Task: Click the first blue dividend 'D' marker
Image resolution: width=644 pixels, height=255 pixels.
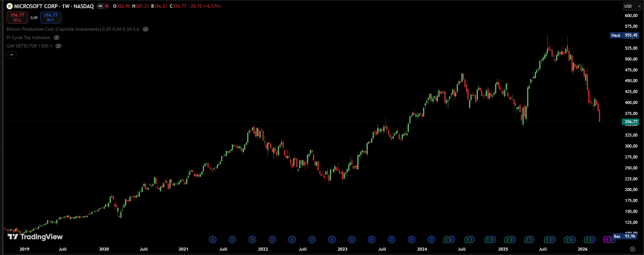Action: click(x=213, y=240)
